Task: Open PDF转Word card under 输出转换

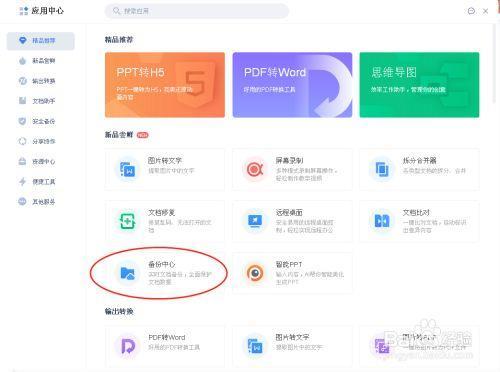Action: [165, 346]
